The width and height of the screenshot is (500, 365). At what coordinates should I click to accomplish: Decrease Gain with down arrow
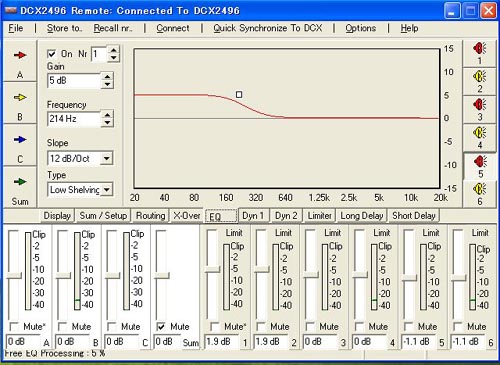[107, 84]
